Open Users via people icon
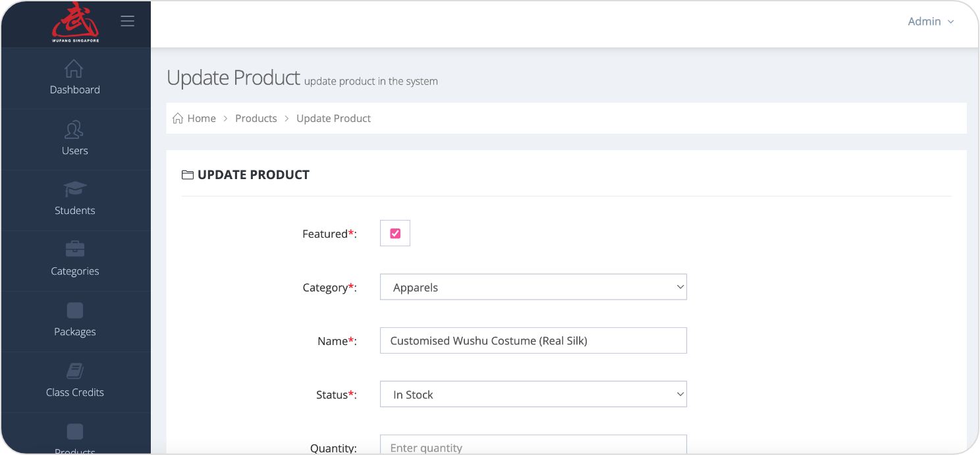This screenshot has width=980, height=455. tap(74, 129)
